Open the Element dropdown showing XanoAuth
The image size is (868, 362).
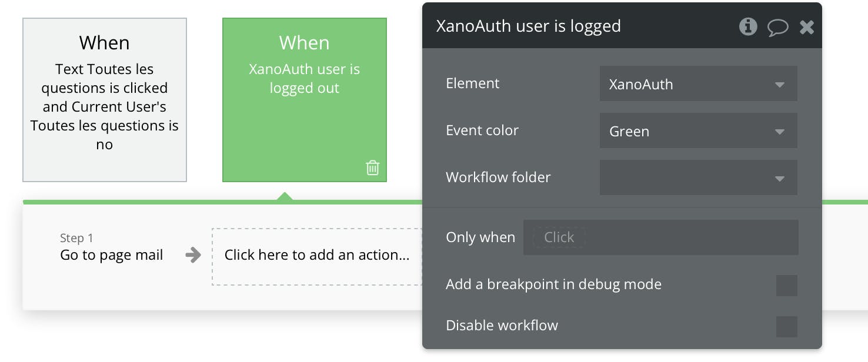pos(697,83)
